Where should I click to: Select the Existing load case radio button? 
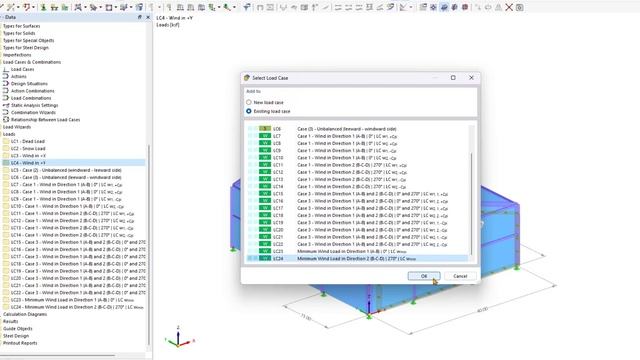pyautogui.click(x=249, y=111)
